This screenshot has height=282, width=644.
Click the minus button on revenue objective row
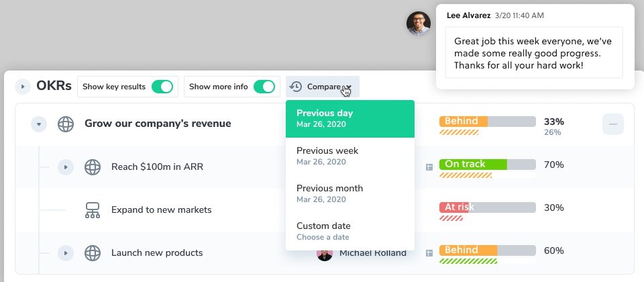point(612,124)
